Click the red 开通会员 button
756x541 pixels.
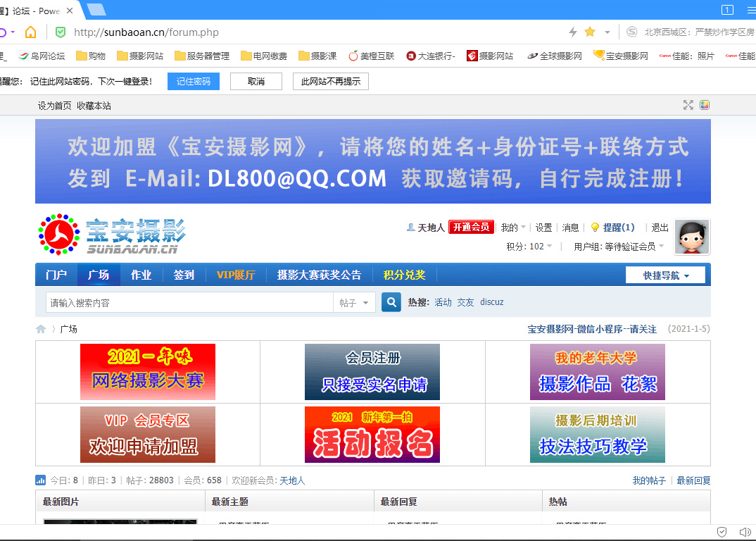471,227
